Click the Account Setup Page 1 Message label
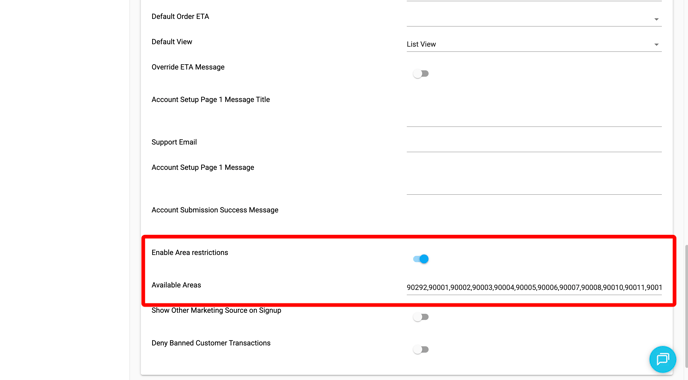Screen dimensions: 688x380 click(203, 168)
